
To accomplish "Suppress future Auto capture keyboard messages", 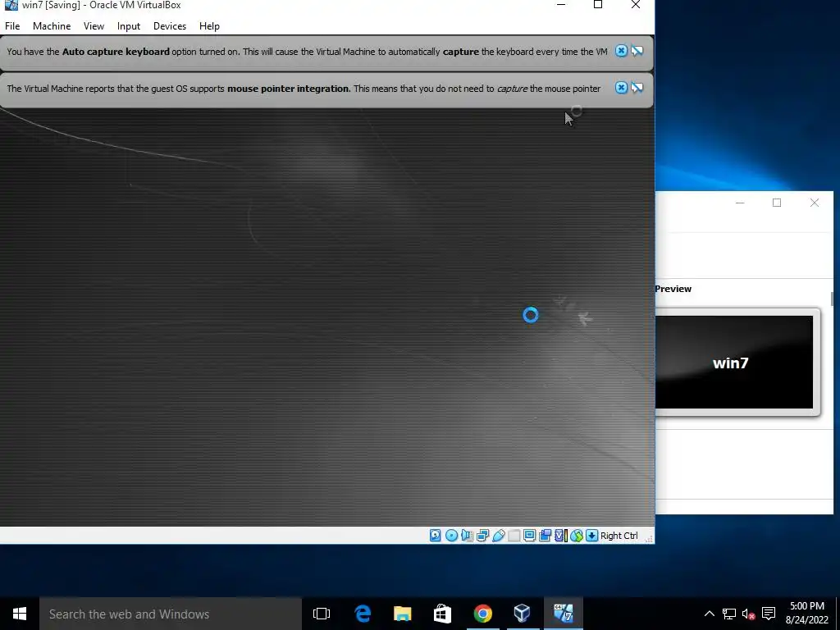I will tap(637, 51).
